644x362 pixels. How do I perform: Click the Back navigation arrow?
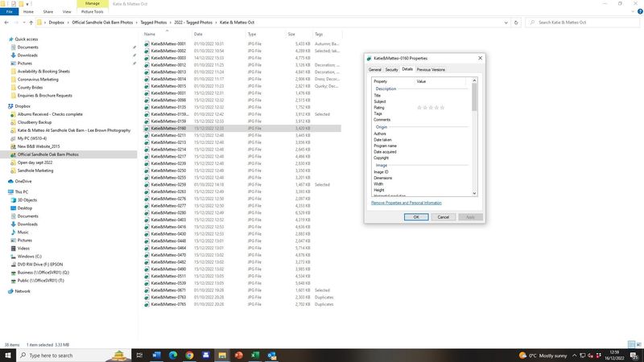click(6, 23)
